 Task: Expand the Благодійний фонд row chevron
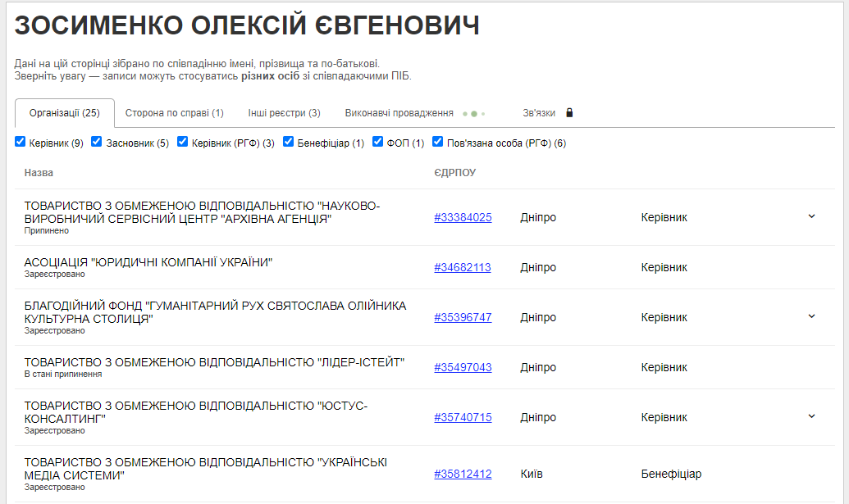[x=811, y=316]
